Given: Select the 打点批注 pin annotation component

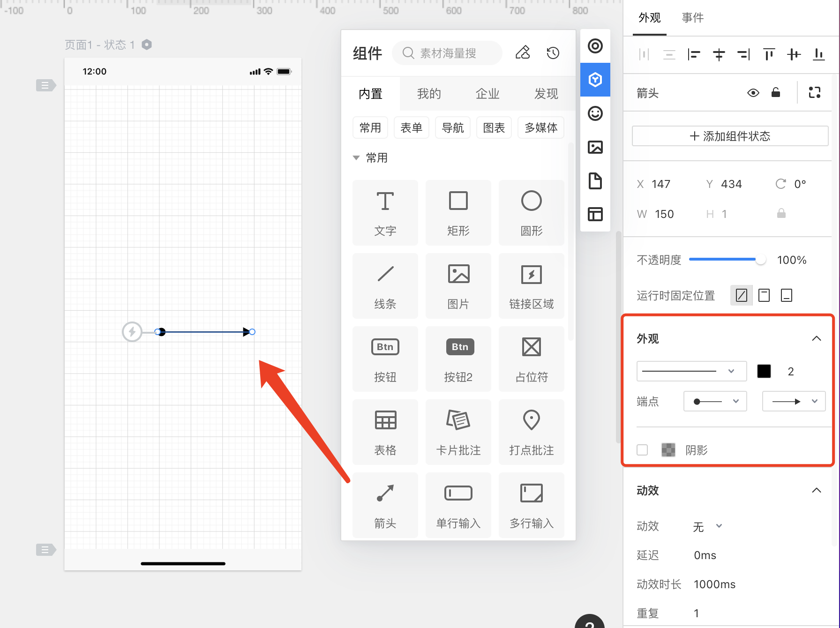Looking at the screenshot, I should (x=532, y=432).
